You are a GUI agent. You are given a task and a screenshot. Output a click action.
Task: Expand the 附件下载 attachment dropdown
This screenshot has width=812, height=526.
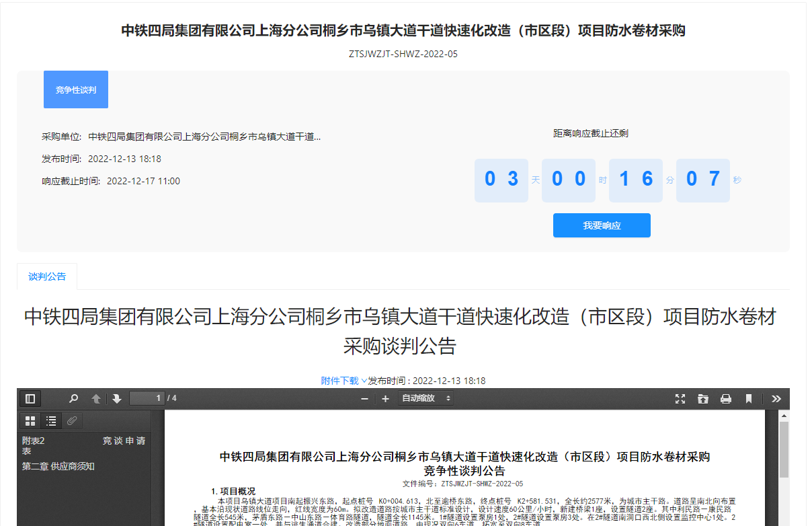(344, 381)
